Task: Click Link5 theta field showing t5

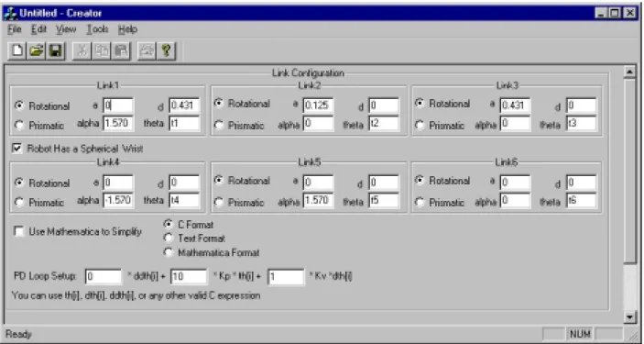Action: click(384, 200)
